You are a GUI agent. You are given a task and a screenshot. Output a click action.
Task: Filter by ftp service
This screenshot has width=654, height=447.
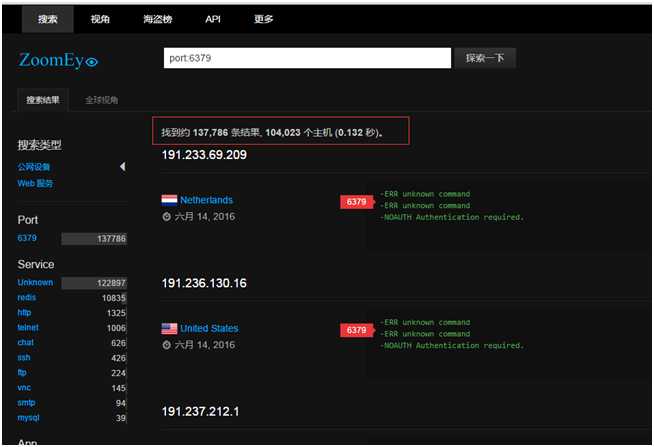coord(22,373)
